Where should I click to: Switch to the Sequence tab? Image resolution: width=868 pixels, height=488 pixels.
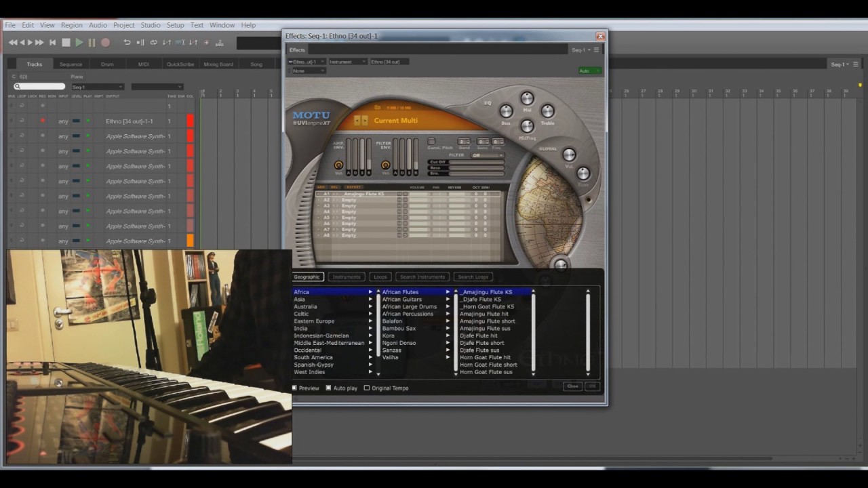(71, 64)
